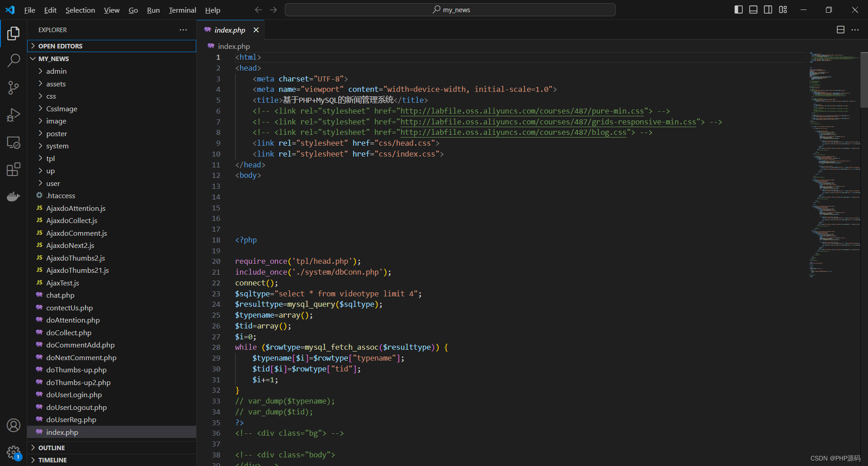This screenshot has height=466, width=868.
Task: Open the Accounts menu icon
Action: click(x=14, y=425)
